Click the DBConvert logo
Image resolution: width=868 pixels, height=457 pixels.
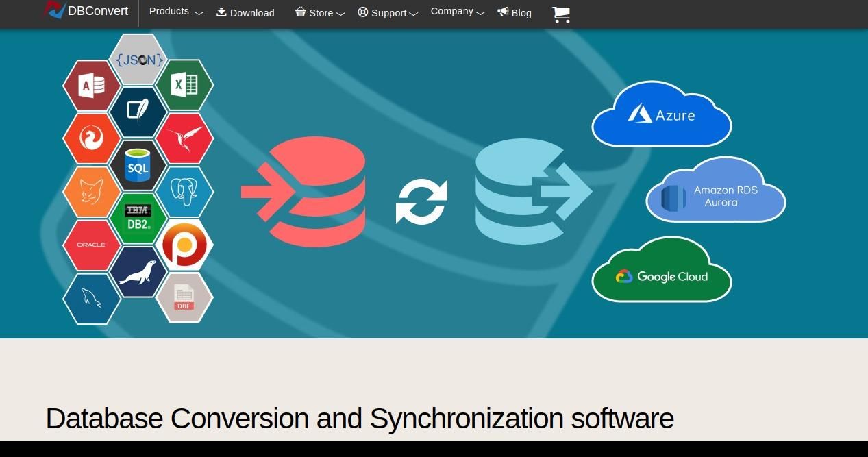86,10
